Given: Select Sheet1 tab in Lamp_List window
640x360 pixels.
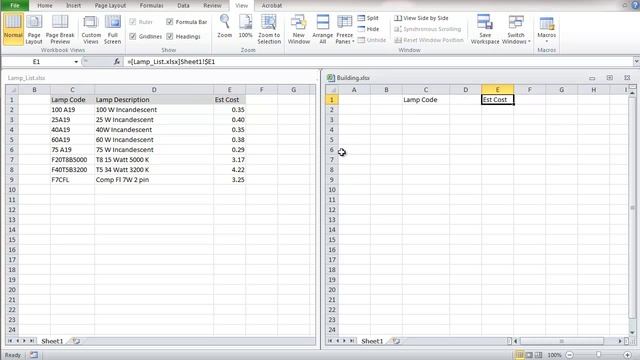Looking at the screenshot, I should tap(52, 341).
